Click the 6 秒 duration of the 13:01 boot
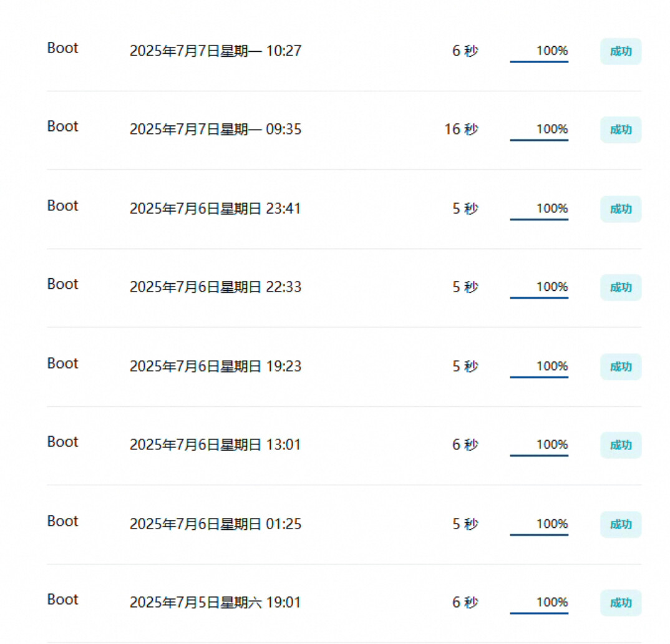Image resolution: width=670 pixels, height=644 pixels. coord(465,445)
